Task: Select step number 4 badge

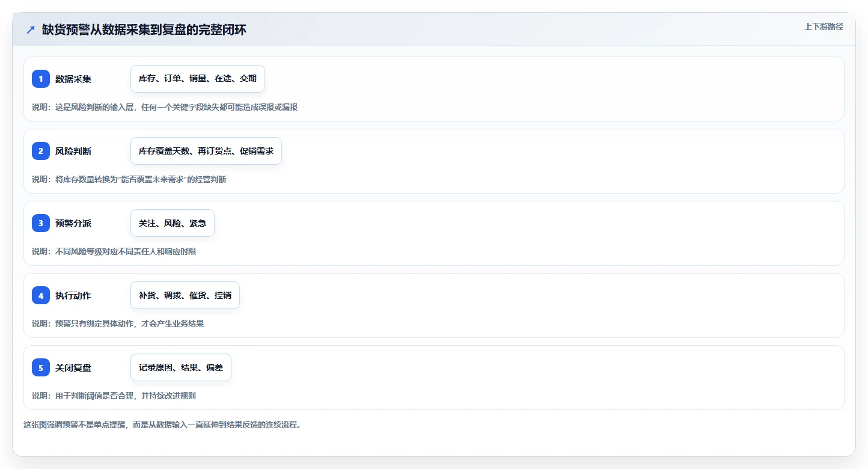Action: (x=41, y=295)
